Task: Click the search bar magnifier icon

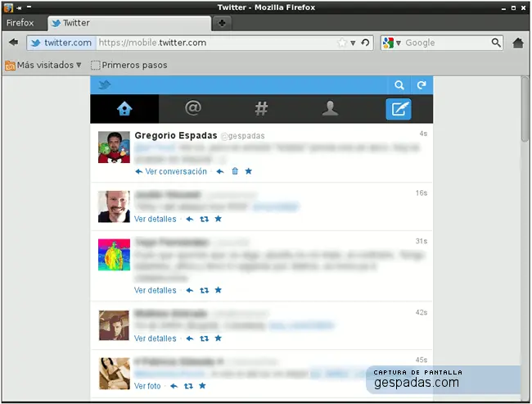Action: click(x=496, y=43)
